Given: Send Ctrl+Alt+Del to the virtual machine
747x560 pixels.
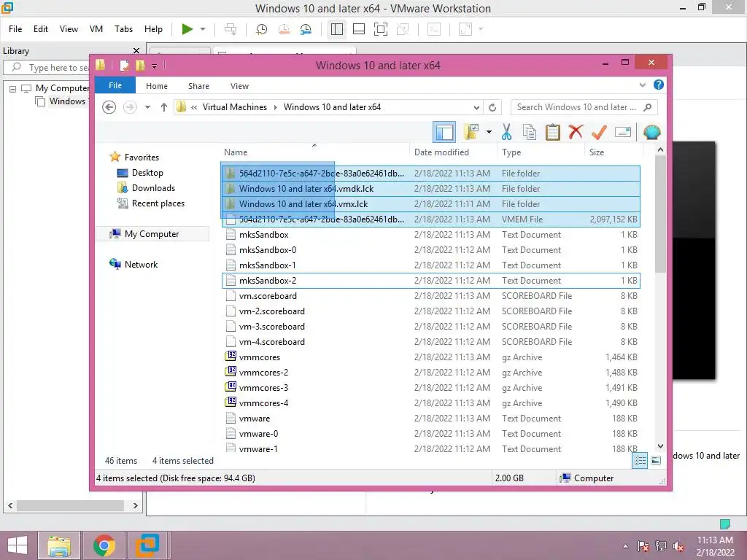Looking at the screenshot, I should tap(231, 29).
